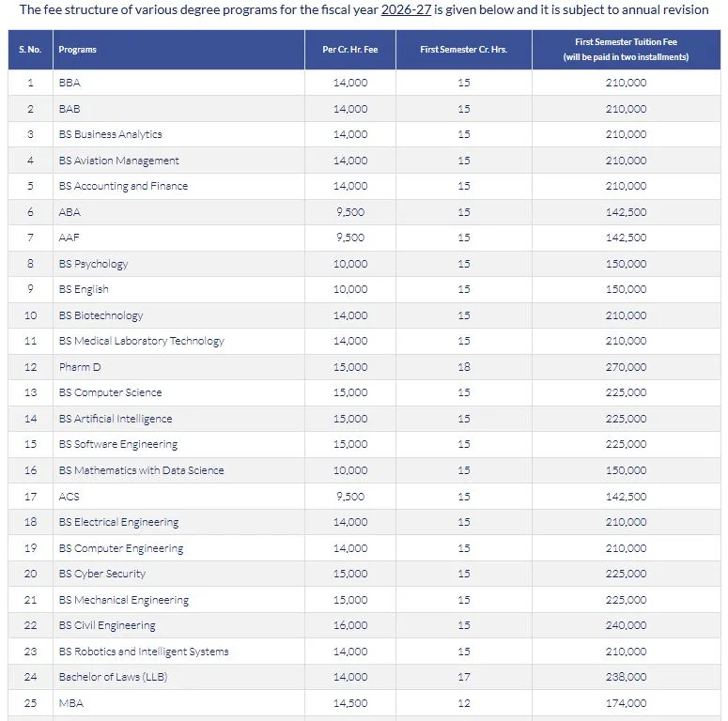The height and width of the screenshot is (721, 728).
Task: Click ABA's 142,500 tuition fee
Action: pos(626,212)
